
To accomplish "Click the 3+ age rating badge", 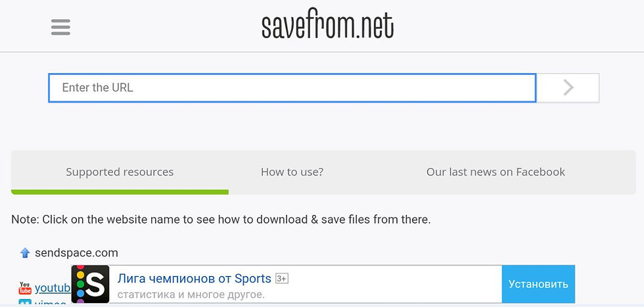I will coord(282,279).
